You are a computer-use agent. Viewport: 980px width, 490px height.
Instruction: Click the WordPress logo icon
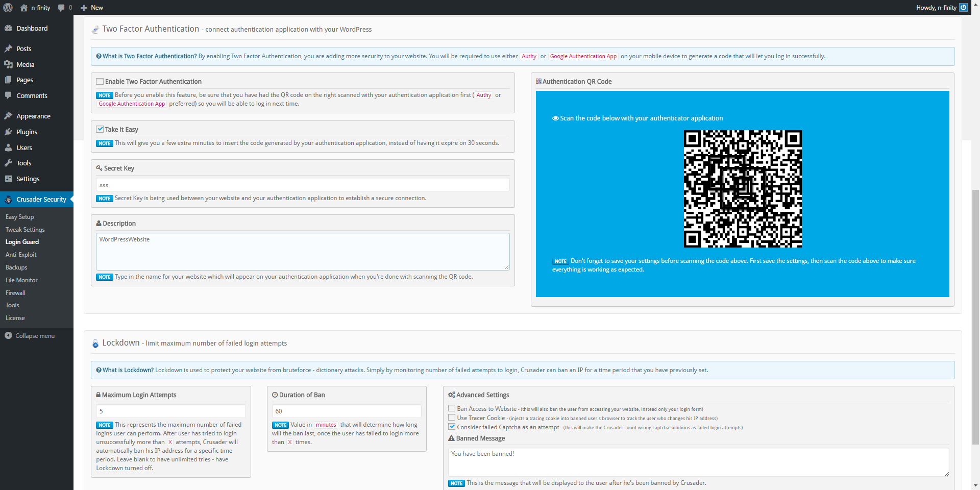(8, 8)
